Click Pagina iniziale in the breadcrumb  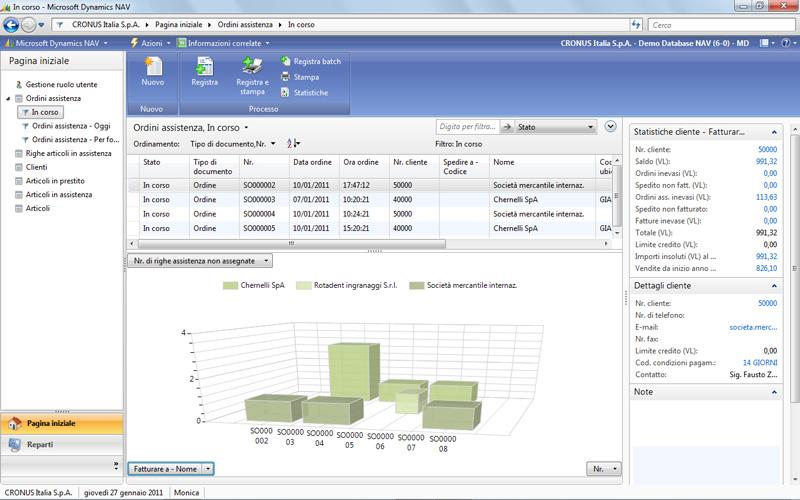tap(179, 24)
